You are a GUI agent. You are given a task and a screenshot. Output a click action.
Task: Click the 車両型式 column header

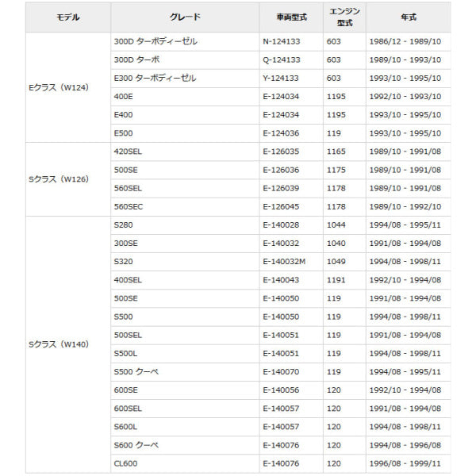(291, 16)
